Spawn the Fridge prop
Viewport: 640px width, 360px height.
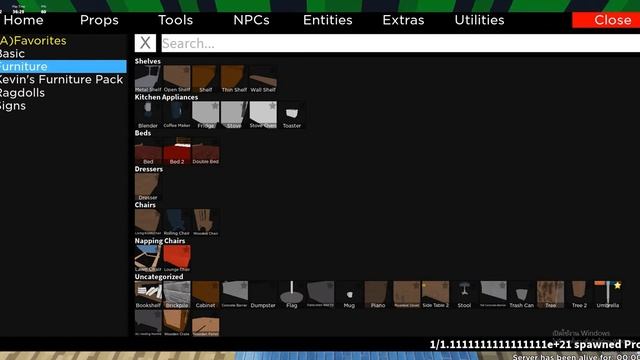[x=206, y=115]
